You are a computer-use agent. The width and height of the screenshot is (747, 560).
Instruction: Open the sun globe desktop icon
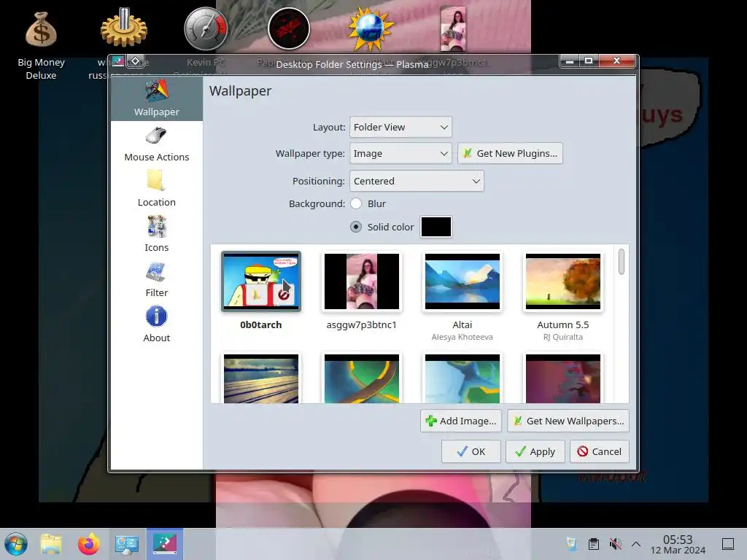click(x=371, y=28)
